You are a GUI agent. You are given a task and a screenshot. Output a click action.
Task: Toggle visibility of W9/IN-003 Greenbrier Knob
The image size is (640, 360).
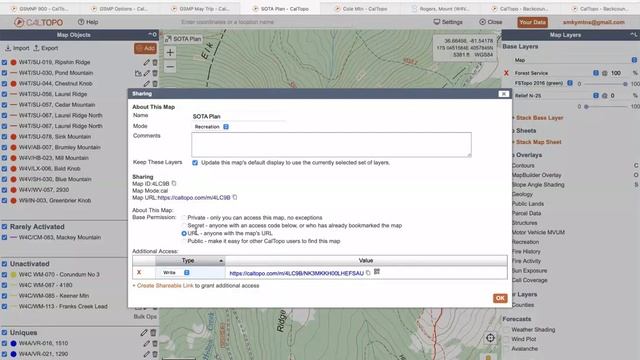4,200
